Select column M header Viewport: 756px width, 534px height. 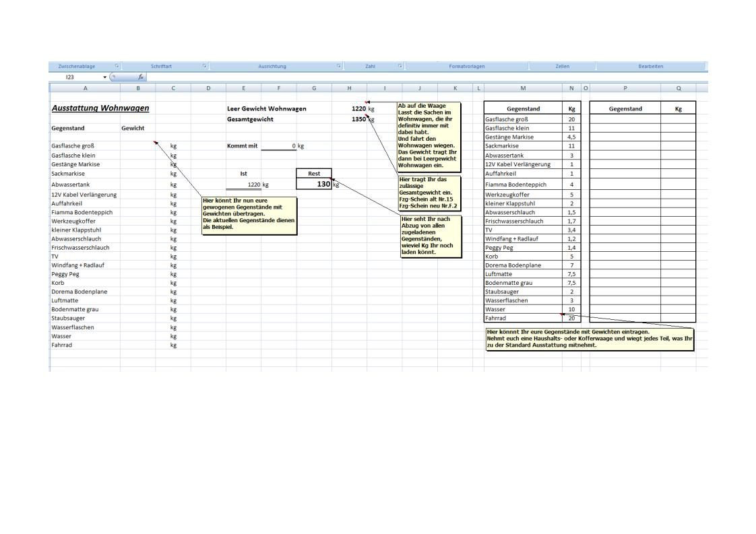(523, 88)
